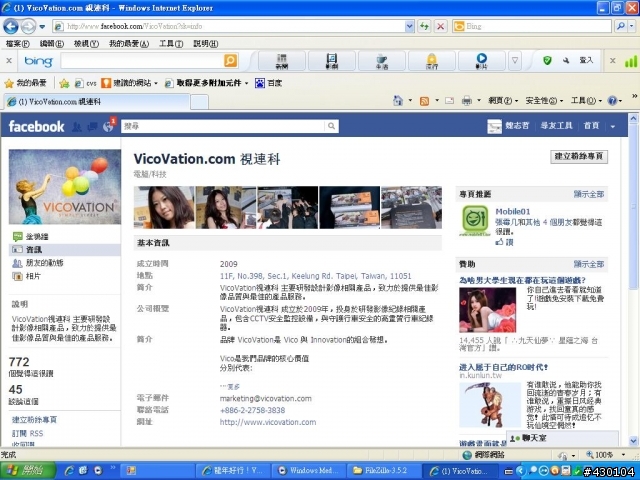Click the Facebook notifications globe icon
The image size is (640, 480).
(x=108, y=127)
